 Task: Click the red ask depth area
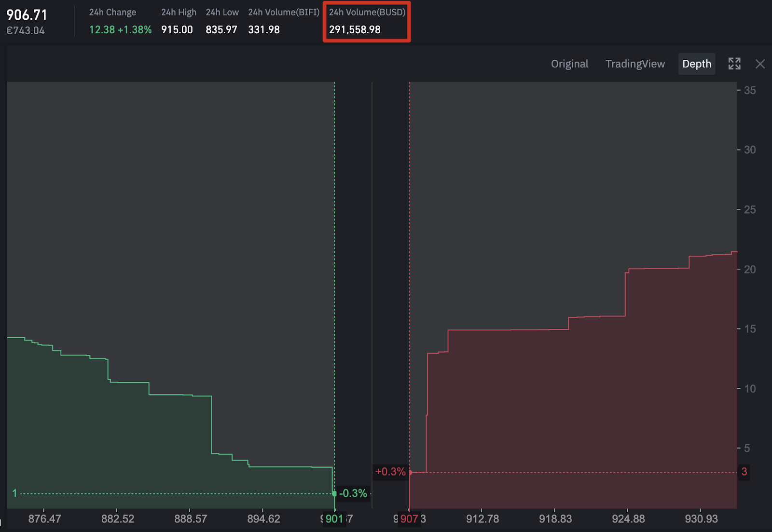click(579, 410)
